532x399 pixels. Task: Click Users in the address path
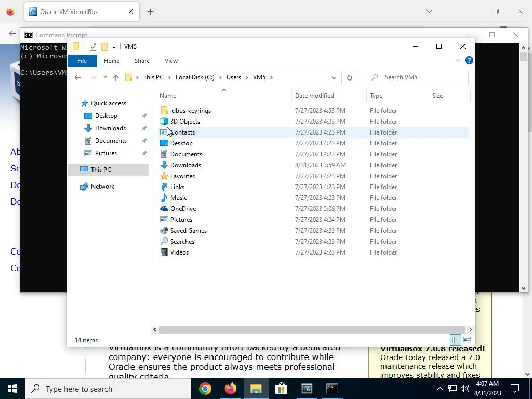(x=234, y=77)
